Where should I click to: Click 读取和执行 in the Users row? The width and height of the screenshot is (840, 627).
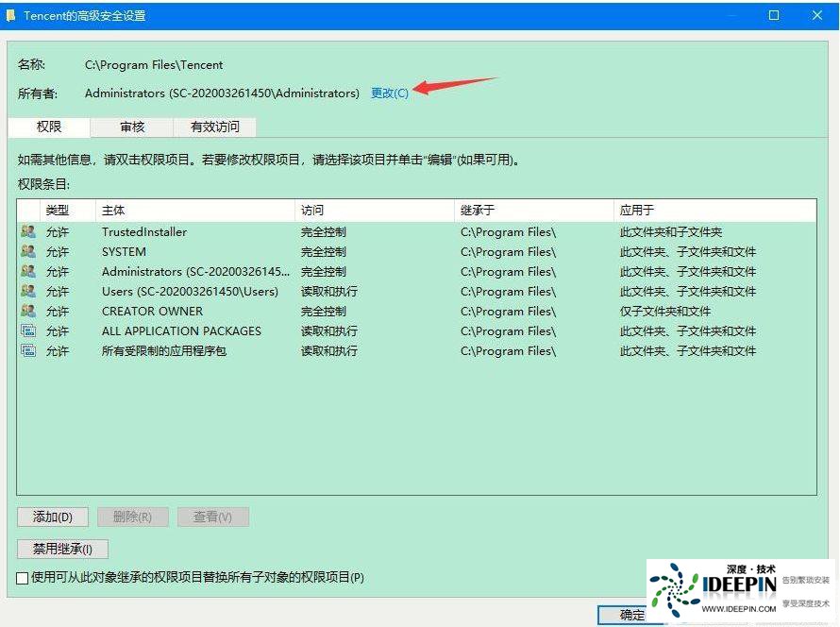(329, 292)
